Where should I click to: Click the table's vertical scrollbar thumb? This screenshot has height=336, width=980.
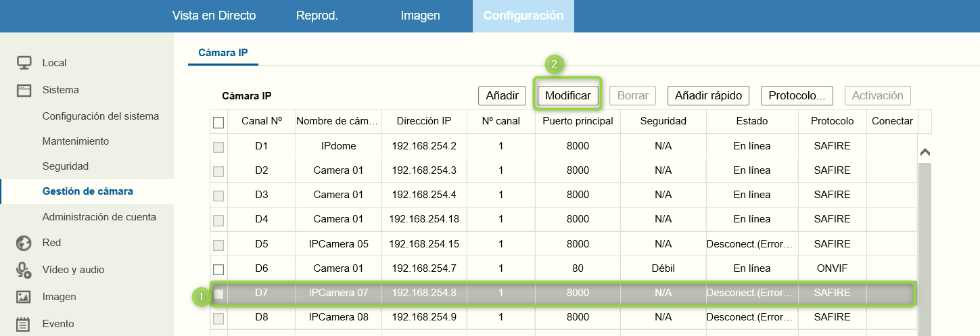click(925, 249)
